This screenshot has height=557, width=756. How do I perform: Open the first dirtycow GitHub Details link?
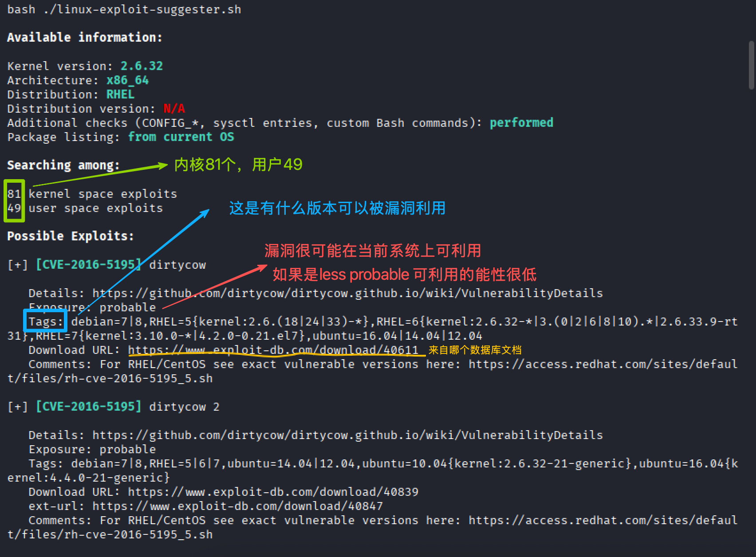pos(347,293)
